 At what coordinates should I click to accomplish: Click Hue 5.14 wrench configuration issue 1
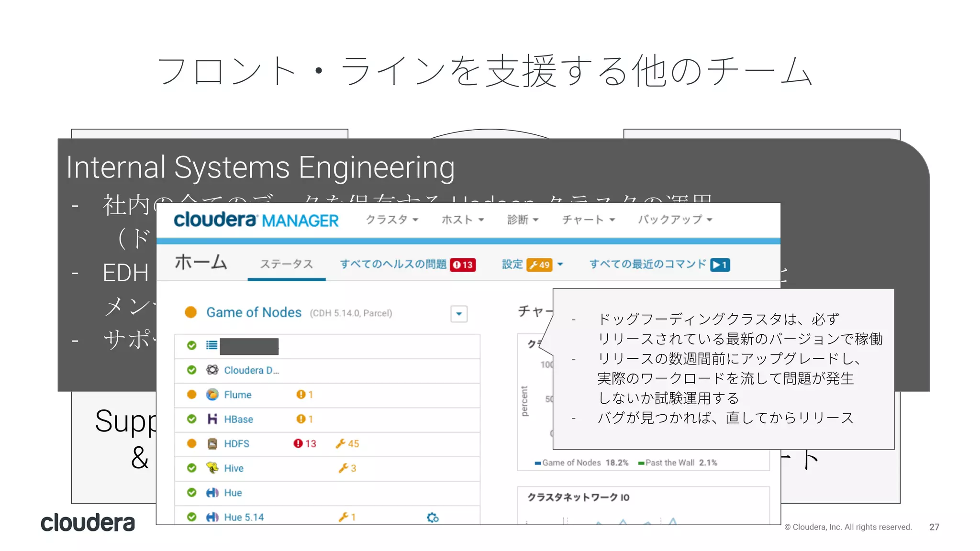point(347,517)
